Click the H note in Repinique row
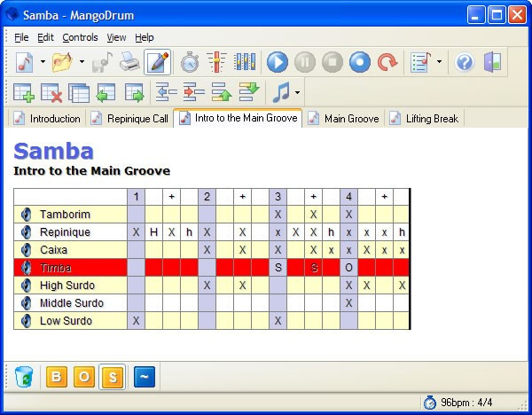532x415 pixels. 153,232
